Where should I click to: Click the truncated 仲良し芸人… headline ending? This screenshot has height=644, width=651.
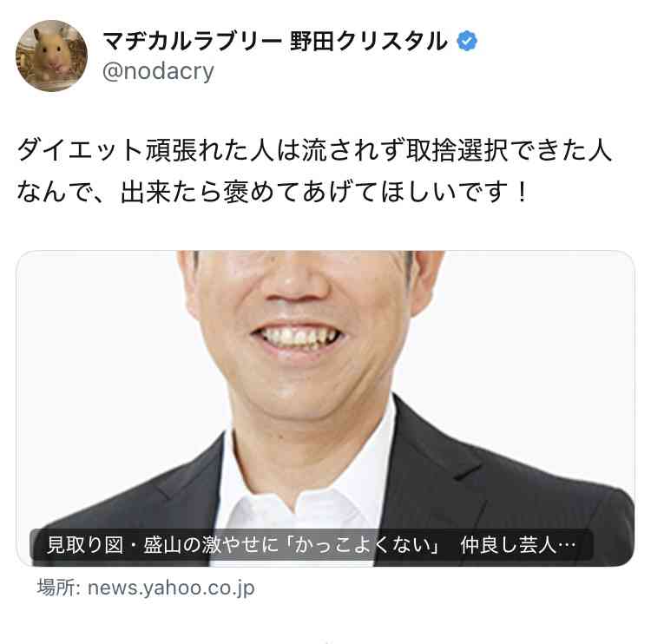point(517,545)
